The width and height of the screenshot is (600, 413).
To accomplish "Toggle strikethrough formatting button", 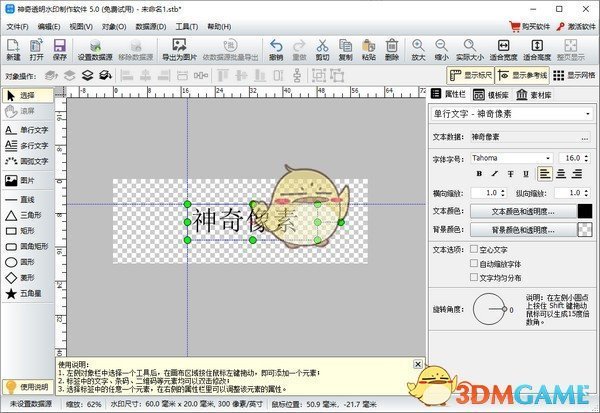I will tap(510, 174).
